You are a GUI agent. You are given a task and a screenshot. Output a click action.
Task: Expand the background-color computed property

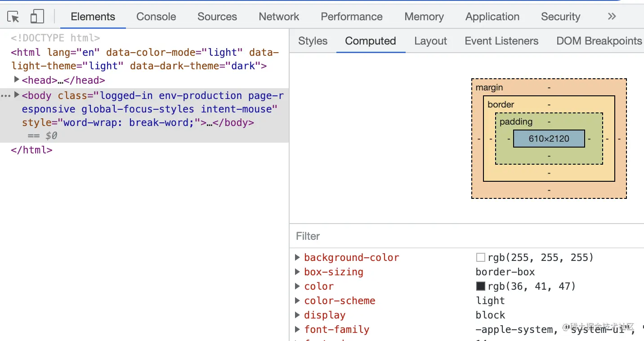click(x=297, y=257)
